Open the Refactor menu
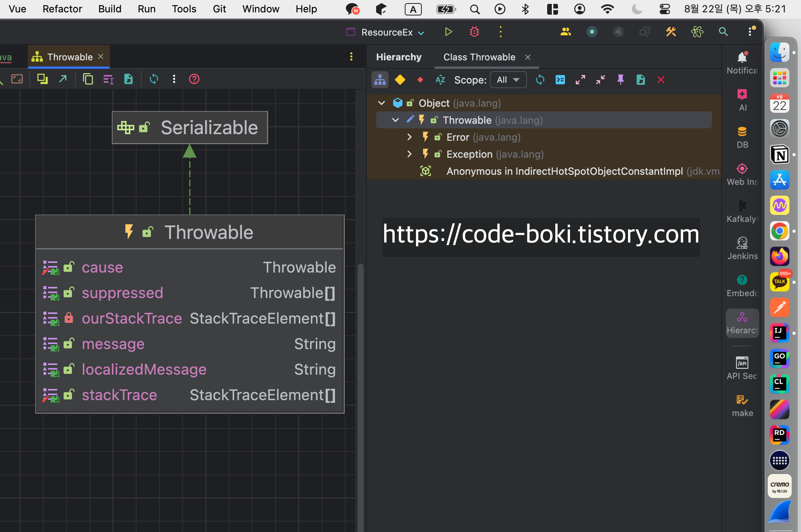 tap(62, 9)
